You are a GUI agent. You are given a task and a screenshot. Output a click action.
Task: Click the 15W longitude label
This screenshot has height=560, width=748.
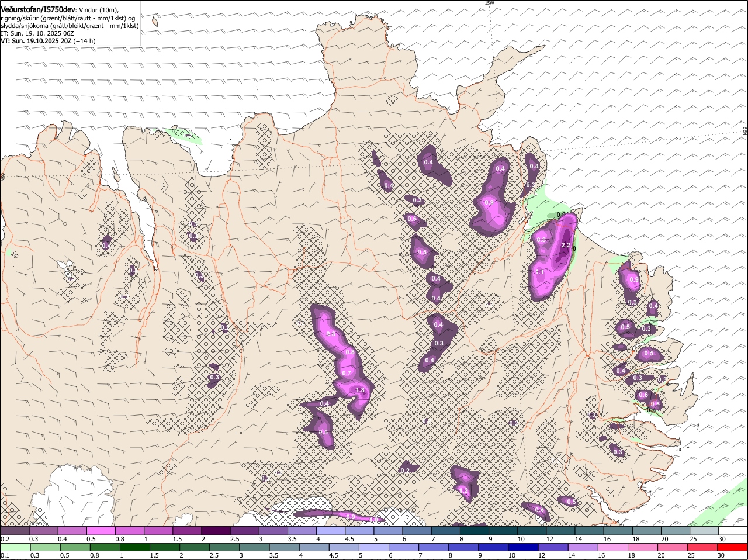[489, 3]
